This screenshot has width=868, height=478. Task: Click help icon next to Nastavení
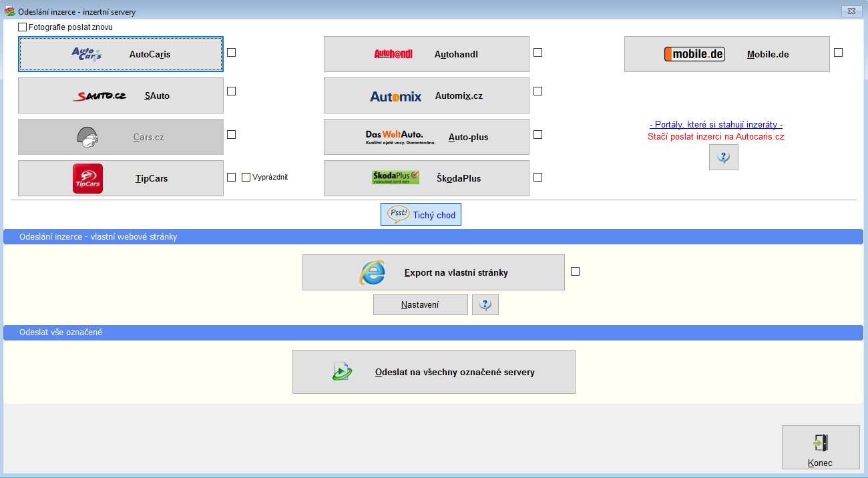coord(485,304)
